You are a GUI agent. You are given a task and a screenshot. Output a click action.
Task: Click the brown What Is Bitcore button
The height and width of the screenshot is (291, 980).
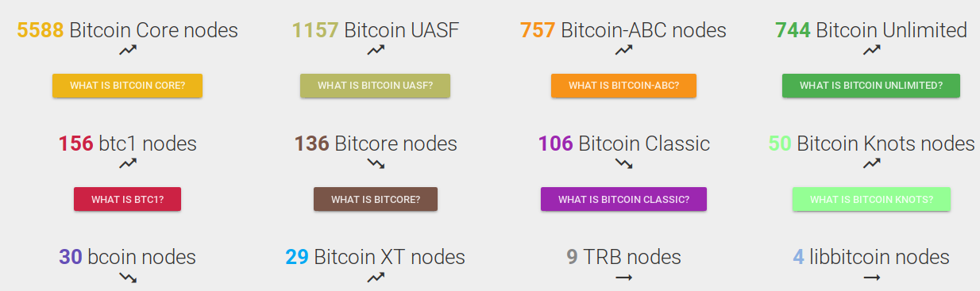376,199
